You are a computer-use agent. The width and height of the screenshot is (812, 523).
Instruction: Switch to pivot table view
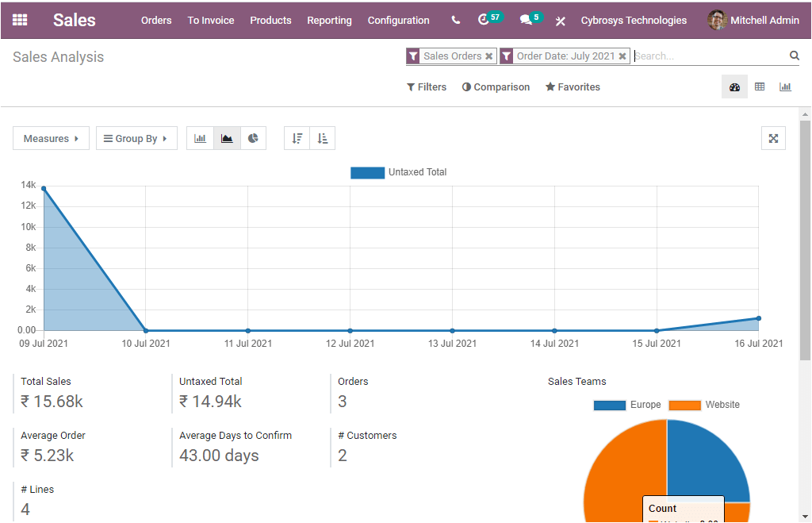pyautogui.click(x=760, y=87)
